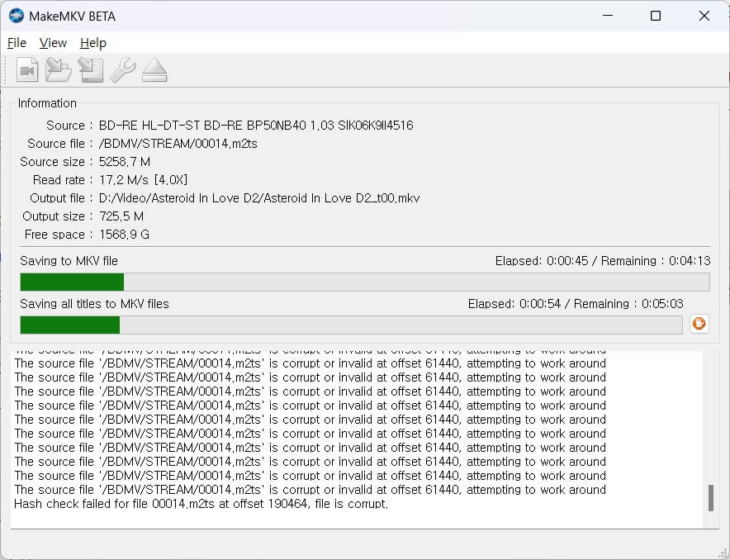Click the Saving all titles to MKV files label
Screen dimensions: 730x560
coord(94,303)
